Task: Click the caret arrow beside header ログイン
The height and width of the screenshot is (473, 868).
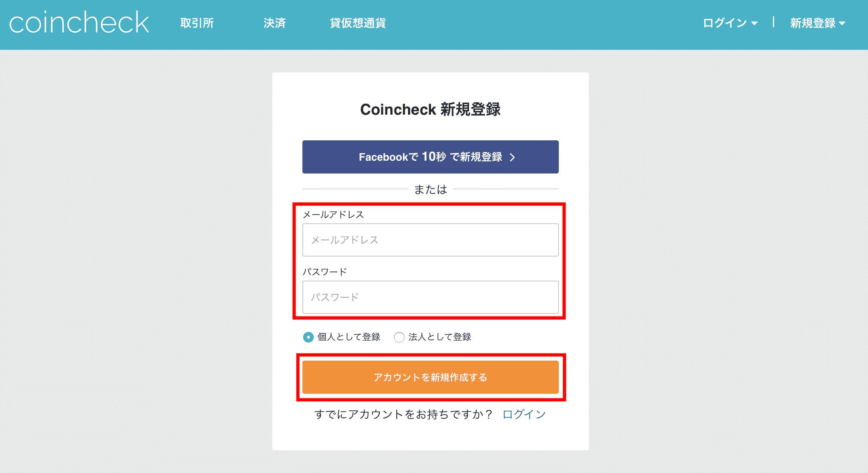Action: [x=754, y=24]
